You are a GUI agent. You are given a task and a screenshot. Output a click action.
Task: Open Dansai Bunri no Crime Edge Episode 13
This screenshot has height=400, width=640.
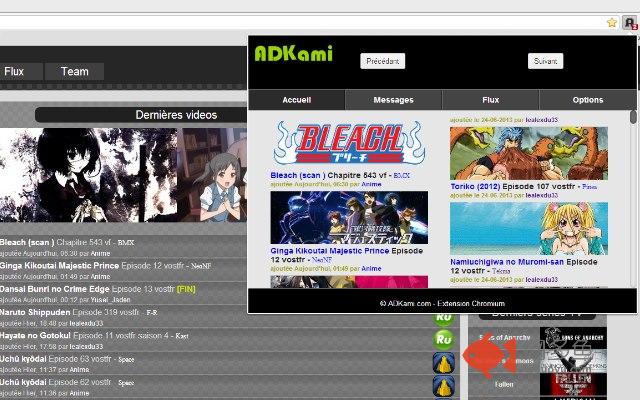click(x=87, y=289)
